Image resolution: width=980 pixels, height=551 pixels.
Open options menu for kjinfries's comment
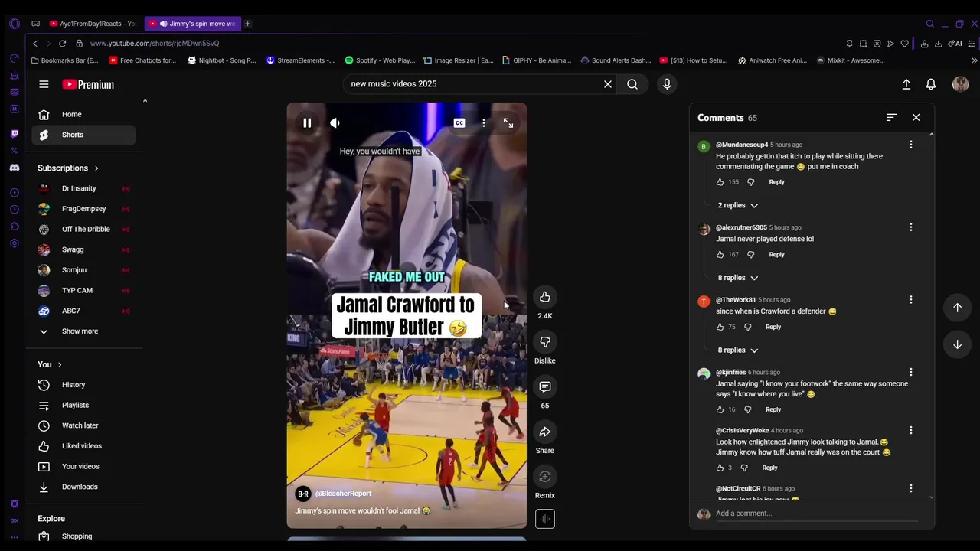[910, 372]
